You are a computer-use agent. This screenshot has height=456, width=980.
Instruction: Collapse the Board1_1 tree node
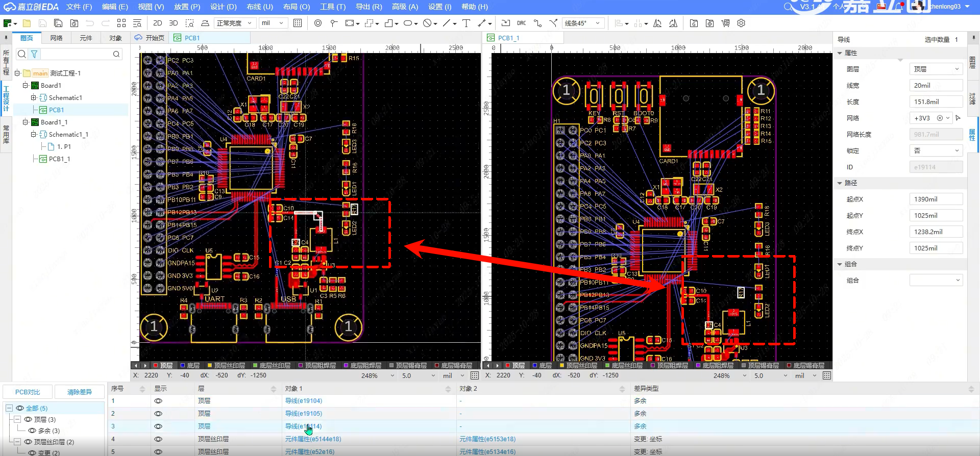(25, 122)
